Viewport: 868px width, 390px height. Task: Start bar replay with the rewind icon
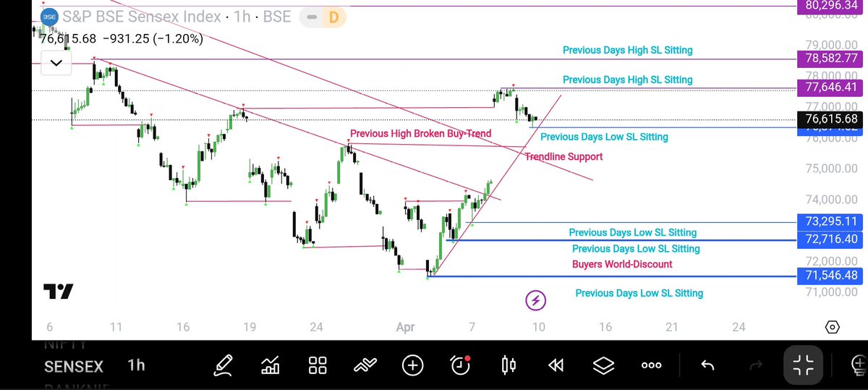(556, 365)
